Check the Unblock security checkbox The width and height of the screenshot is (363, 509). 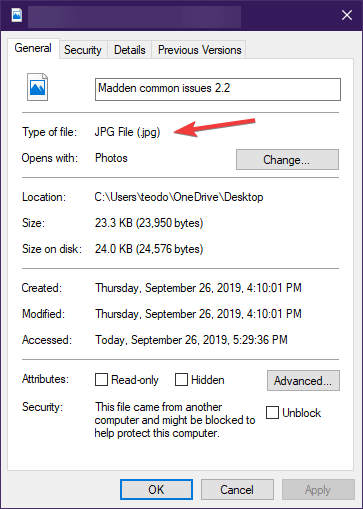click(272, 413)
